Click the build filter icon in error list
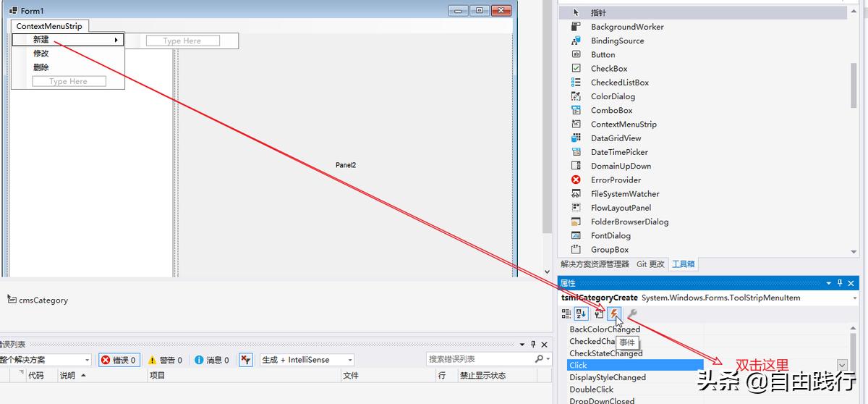Screen dimensions: 868x404 (x=246, y=360)
